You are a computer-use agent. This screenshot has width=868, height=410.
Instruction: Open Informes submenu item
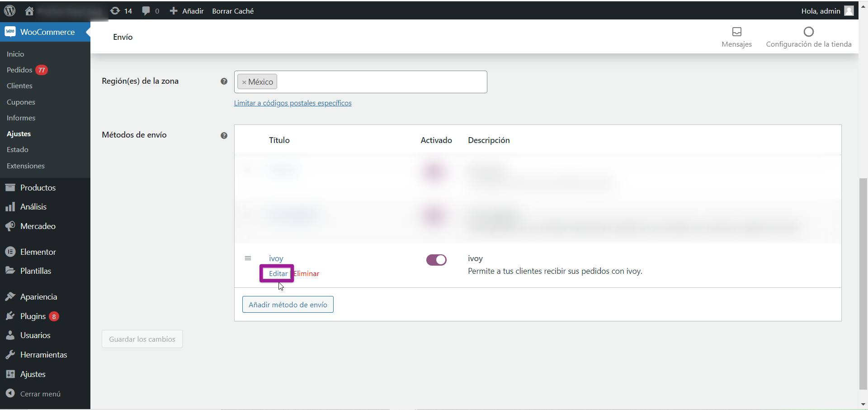(21, 118)
